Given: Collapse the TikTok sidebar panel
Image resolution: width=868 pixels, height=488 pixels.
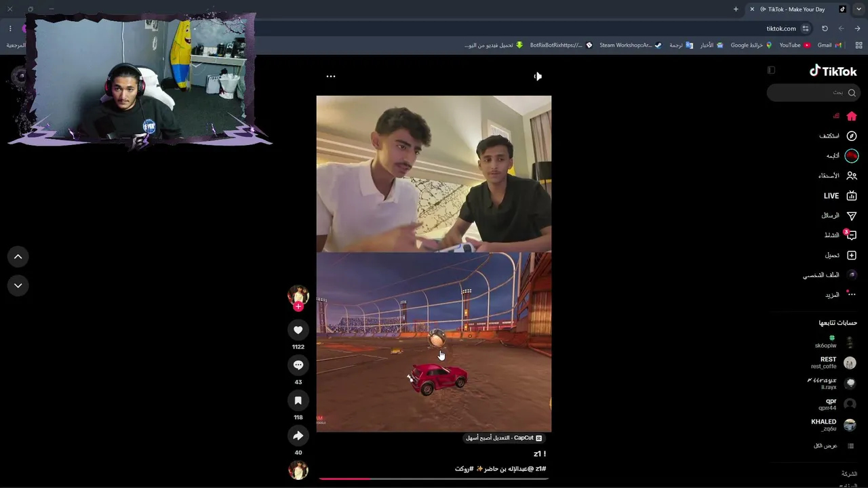Looking at the screenshot, I should click(771, 70).
